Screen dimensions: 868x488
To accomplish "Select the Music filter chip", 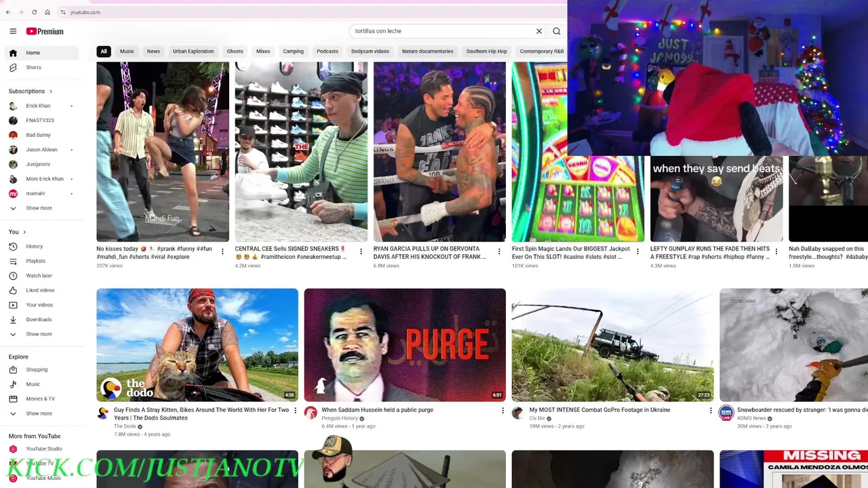I will point(127,52).
